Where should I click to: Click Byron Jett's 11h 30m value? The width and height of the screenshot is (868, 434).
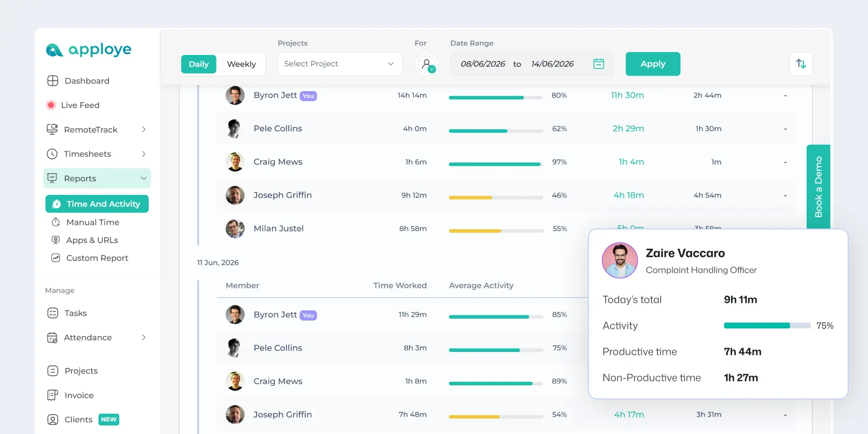[627, 95]
